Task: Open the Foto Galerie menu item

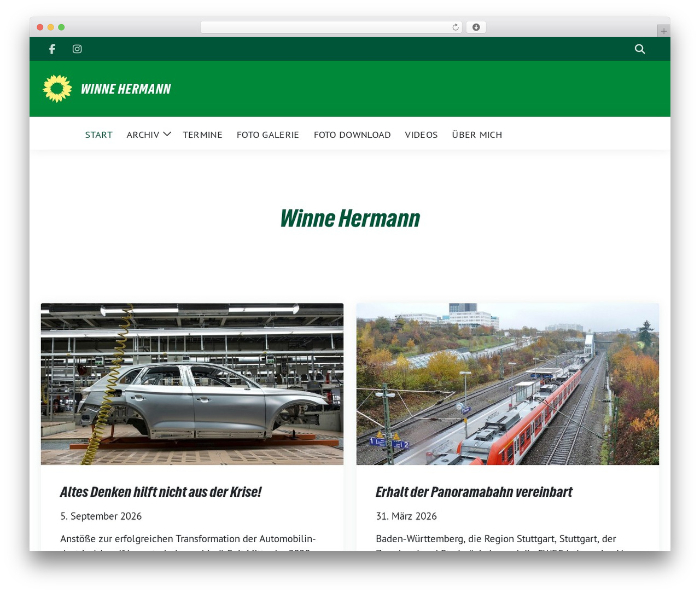Action: pos(268,135)
